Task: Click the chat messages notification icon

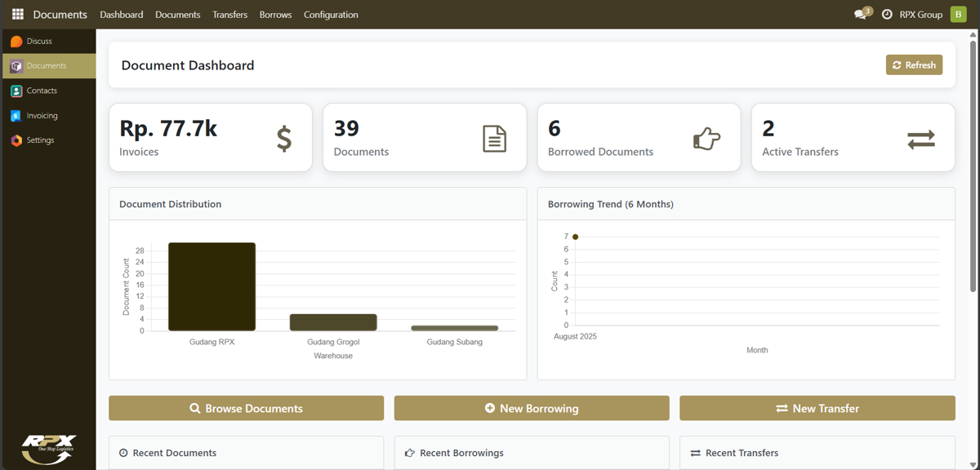Action: [x=861, y=15]
